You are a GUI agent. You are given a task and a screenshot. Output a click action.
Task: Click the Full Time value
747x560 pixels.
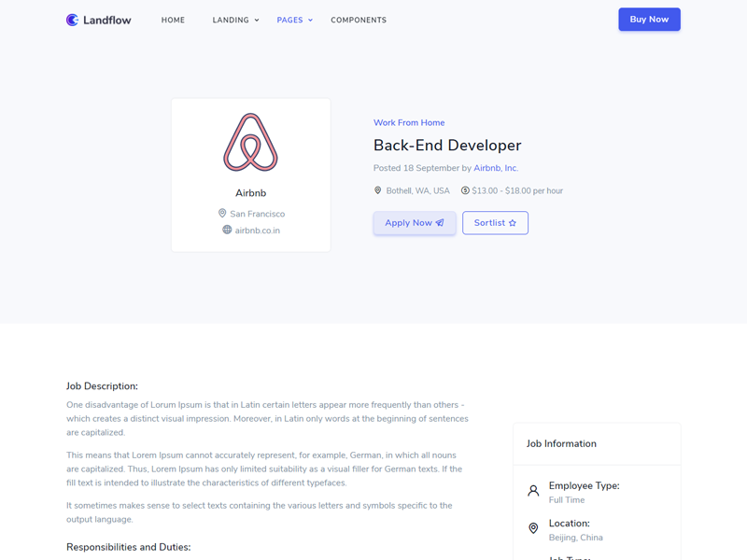[567, 500]
